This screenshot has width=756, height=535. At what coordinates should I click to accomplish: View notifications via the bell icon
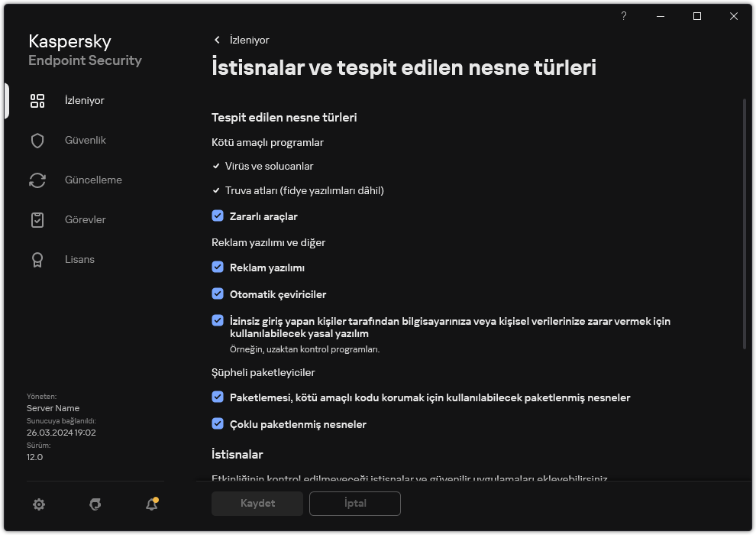(150, 504)
